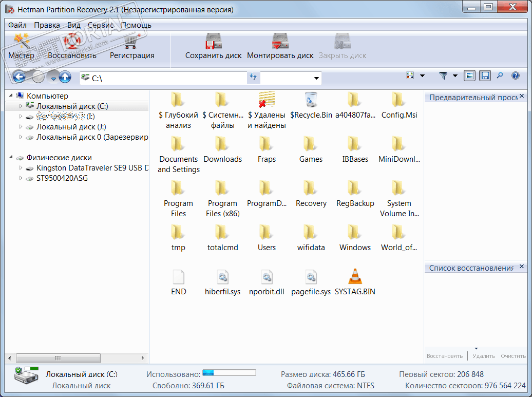Click Очистить in recovery list panel
The height and width of the screenshot is (397, 532).
tap(513, 356)
